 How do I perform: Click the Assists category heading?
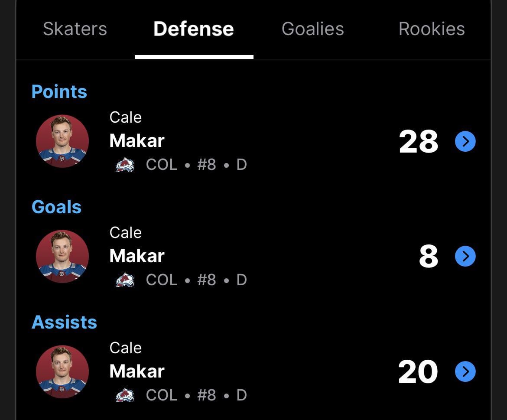click(x=64, y=322)
